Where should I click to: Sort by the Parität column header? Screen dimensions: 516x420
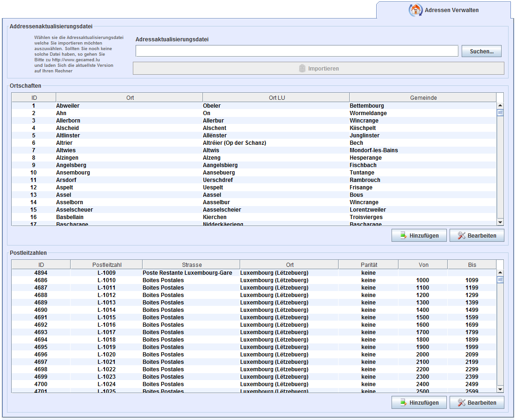368,265
